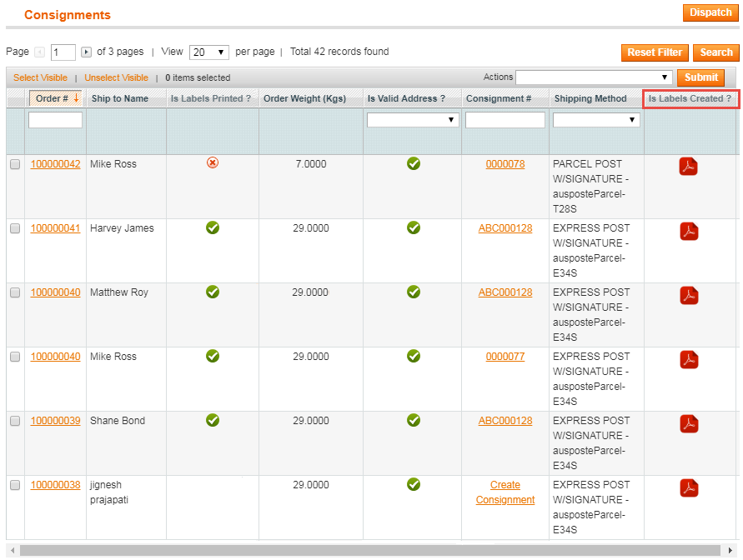Sort by Order Weight (Kgs) column
This screenshot has width=743, height=560.
pos(304,98)
